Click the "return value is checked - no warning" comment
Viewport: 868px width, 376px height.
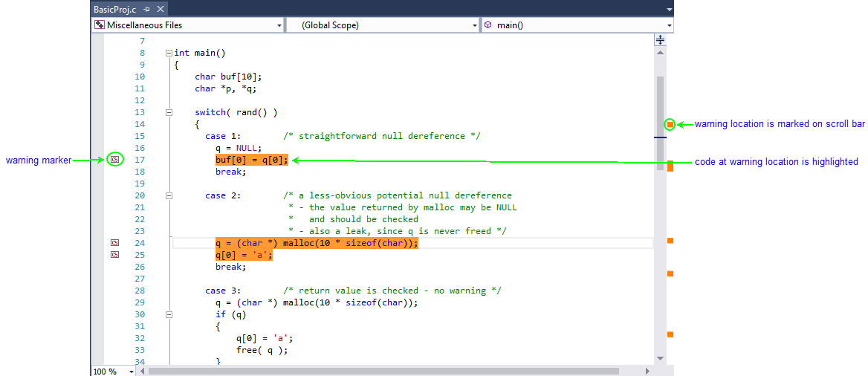coord(392,291)
